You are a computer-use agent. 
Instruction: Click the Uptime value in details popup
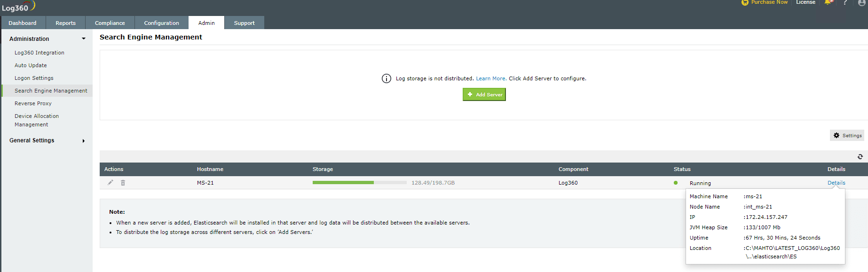pyautogui.click(x=782, y=238)
